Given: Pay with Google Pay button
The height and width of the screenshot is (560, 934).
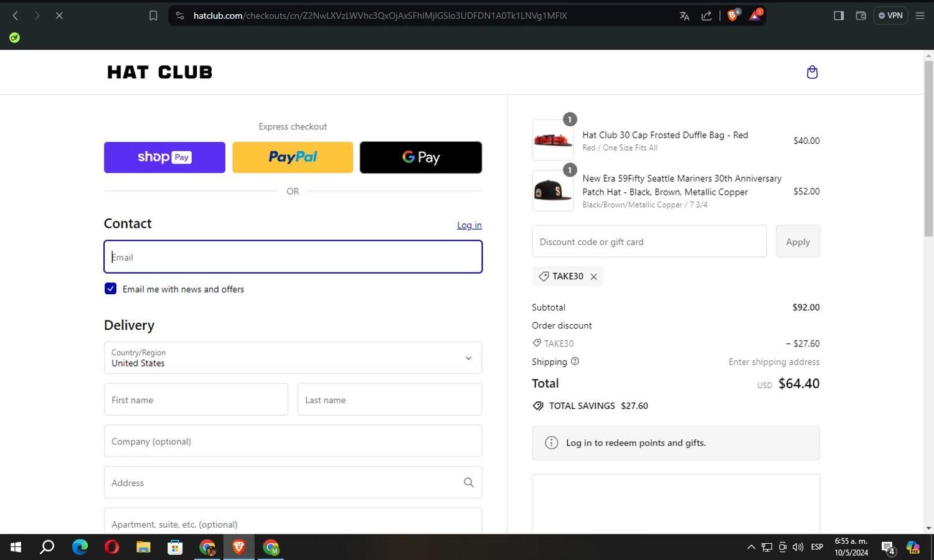Looking at the screenshot, I should [x=421, y=157].
